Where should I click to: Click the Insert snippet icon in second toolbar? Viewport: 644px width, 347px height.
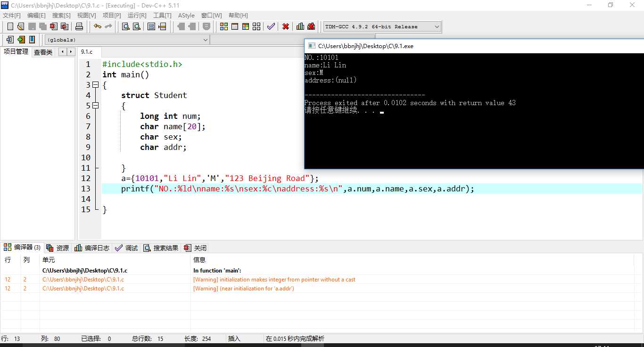[x=10, y=40]
